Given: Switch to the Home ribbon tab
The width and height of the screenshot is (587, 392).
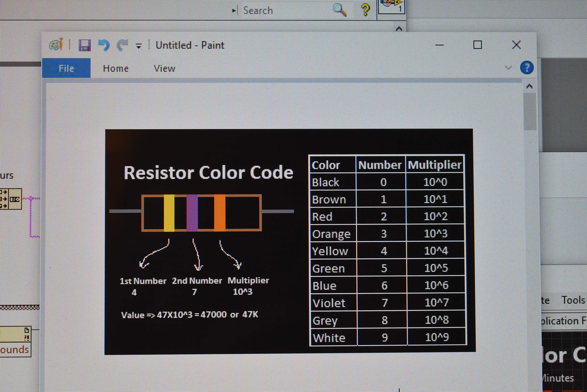Looking at the screenshot, I should [x=116, y=68].
